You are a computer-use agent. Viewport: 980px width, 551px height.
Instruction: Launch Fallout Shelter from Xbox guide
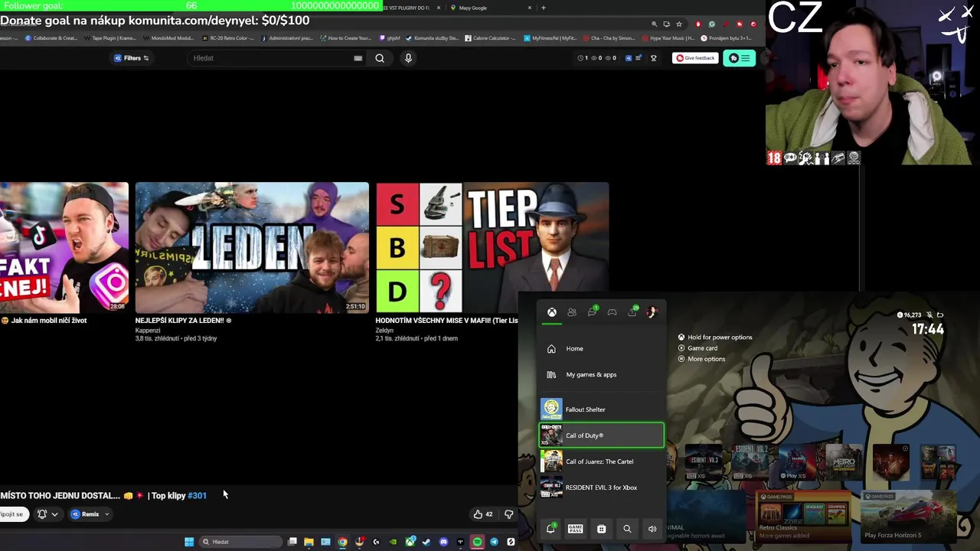tap(602, 409)
